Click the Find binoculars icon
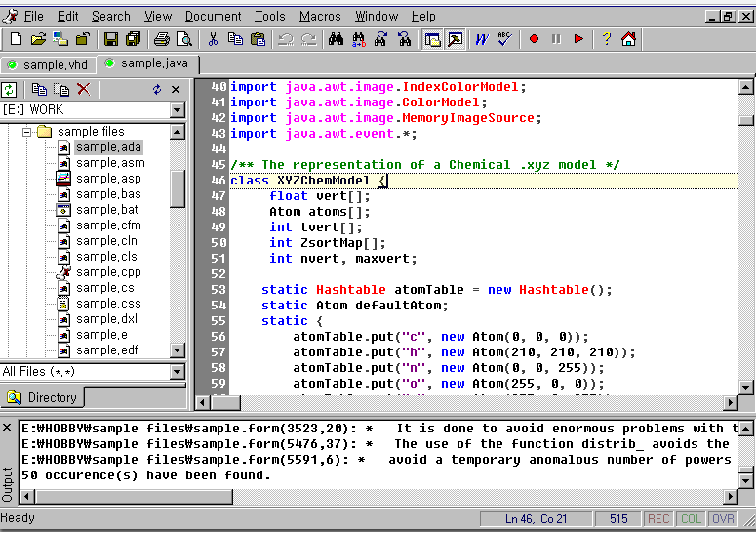The image size is (756, 533). [337, 39]
